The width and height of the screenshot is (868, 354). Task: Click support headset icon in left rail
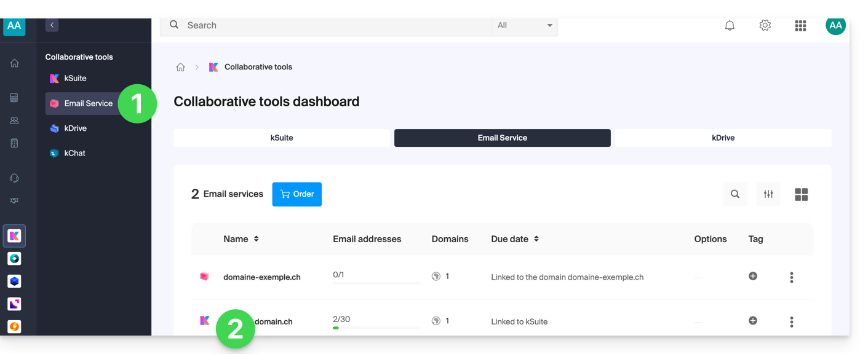pyautogui.click(x=14, y=178)
